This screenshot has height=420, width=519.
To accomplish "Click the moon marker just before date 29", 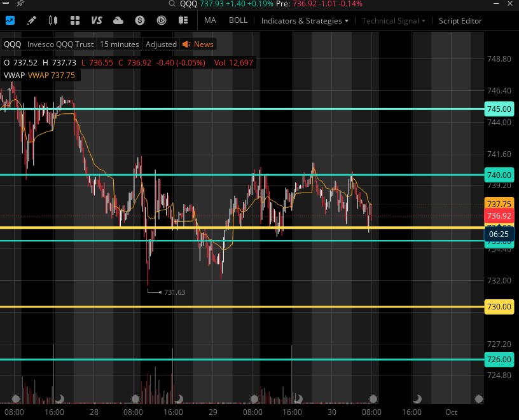I will click(x=179, y=399).
